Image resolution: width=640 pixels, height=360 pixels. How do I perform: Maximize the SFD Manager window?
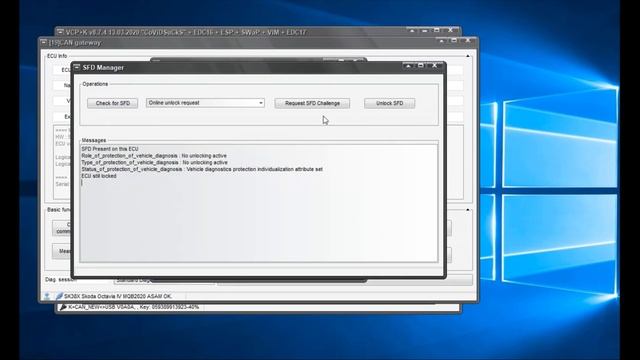[421, 66]
